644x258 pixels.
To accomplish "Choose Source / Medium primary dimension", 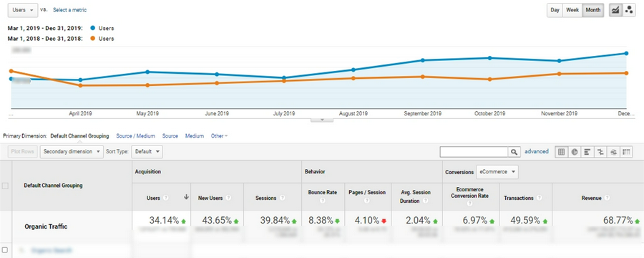I will 135,135.
